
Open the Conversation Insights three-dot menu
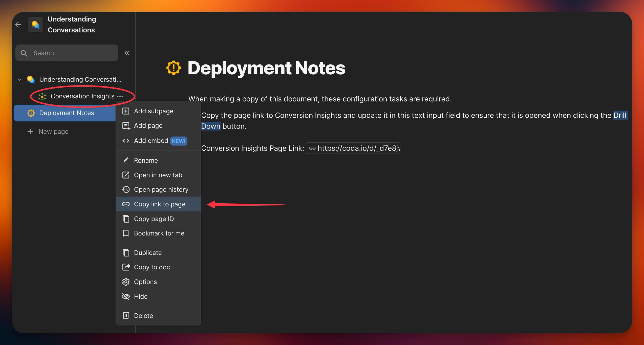tap(120, 96)
